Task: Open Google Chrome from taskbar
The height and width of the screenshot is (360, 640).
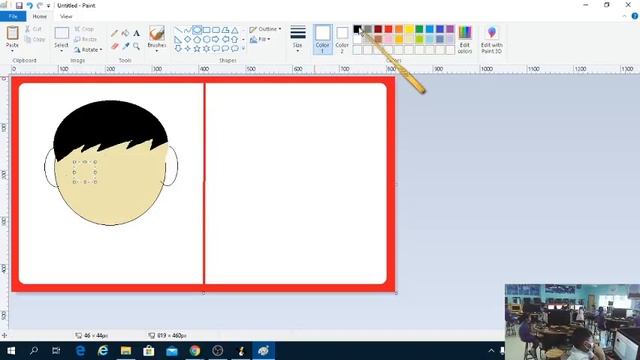Action: coord(195,351)
